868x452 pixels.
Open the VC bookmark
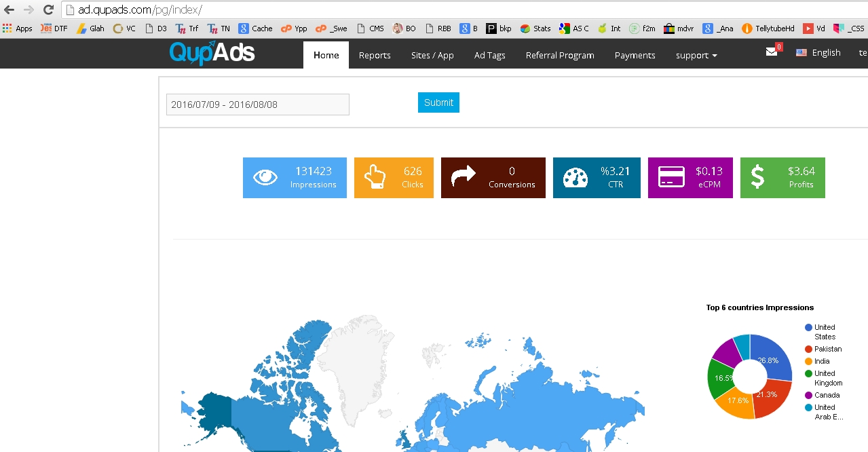[125, 29]
